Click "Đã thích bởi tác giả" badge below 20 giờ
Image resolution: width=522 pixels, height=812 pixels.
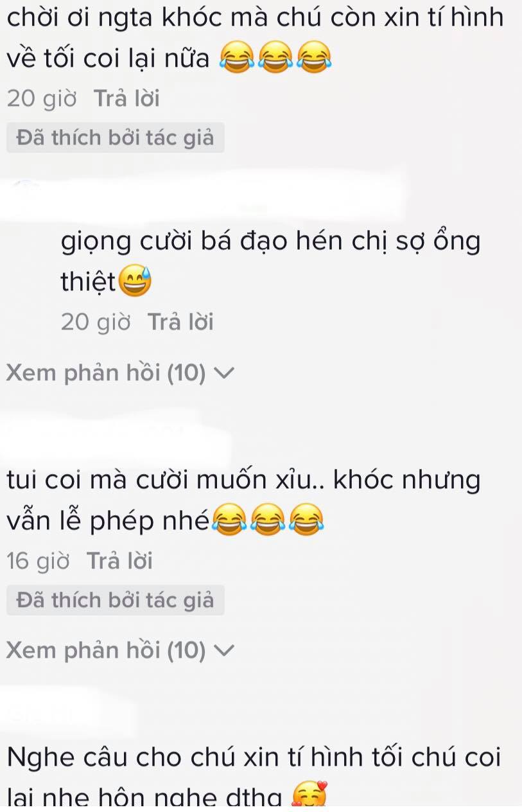pyautogui.click(x=115, y=137)
